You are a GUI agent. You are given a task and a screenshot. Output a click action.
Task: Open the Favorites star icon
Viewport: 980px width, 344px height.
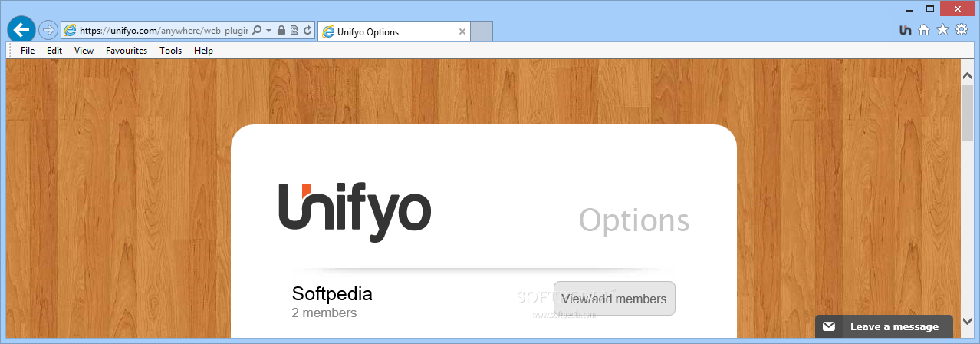942,30
